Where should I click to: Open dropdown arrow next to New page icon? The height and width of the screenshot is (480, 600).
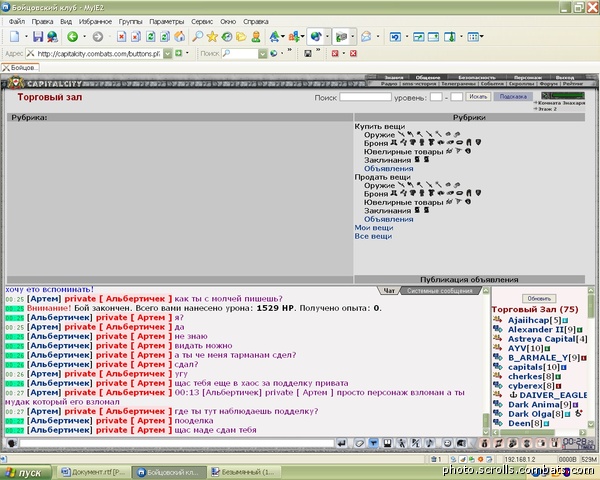pyautogui.click(x=26, y=37)
